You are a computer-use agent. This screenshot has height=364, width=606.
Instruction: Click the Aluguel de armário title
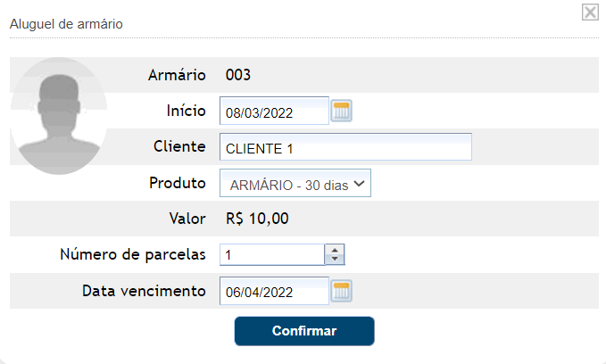pos(66,24)
